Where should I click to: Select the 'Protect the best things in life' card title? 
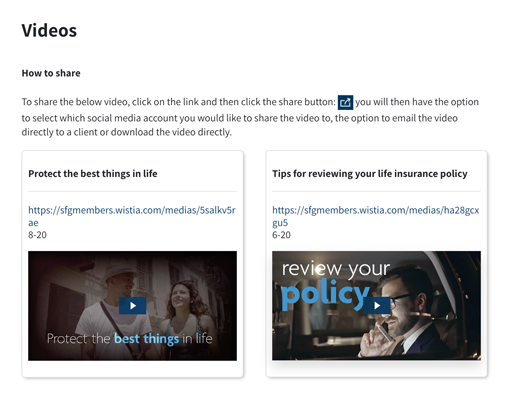[93, 174]
